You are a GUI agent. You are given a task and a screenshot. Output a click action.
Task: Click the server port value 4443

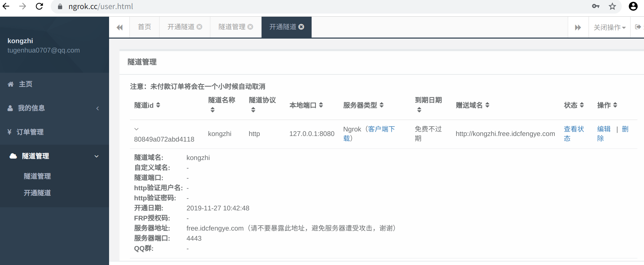pos(194,239)
